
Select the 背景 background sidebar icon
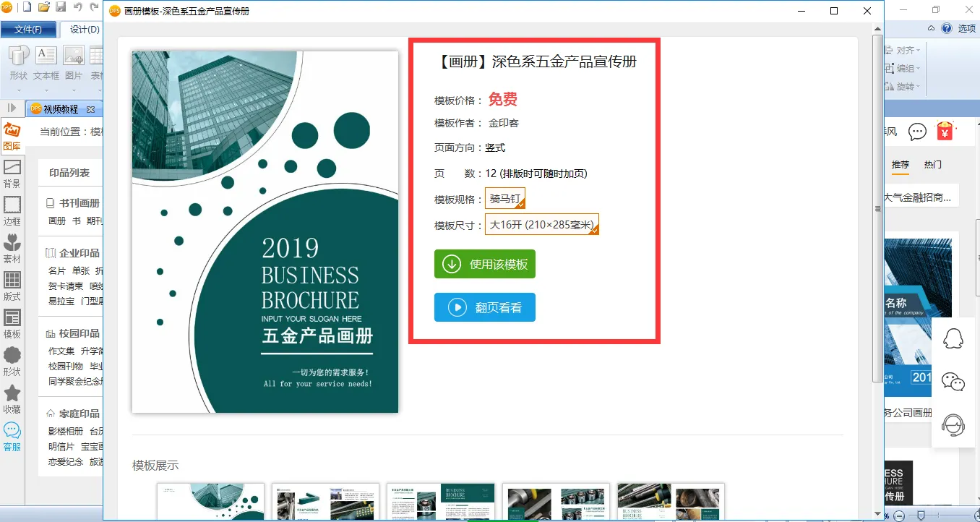(x=12, y=174)
